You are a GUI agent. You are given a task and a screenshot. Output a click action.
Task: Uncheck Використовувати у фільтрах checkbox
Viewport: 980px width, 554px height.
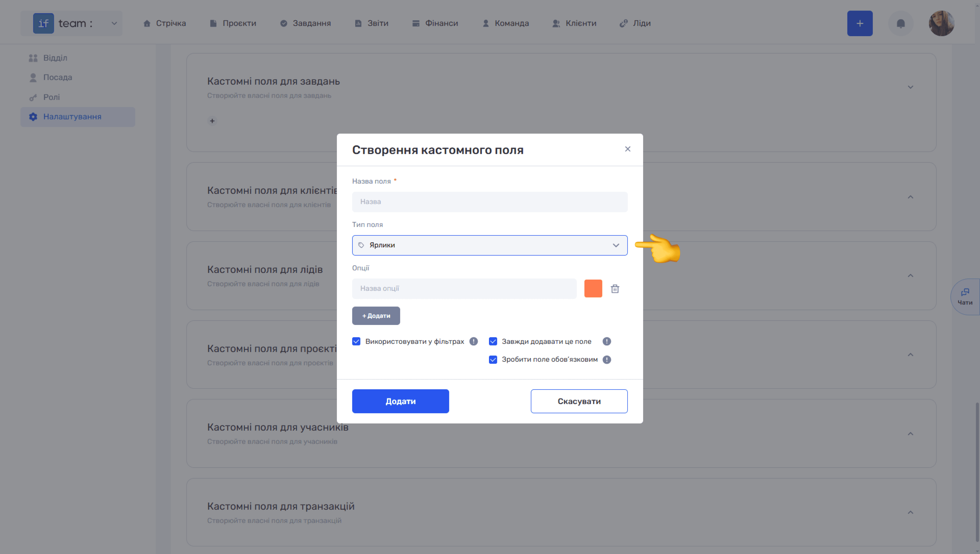[356, 341]
